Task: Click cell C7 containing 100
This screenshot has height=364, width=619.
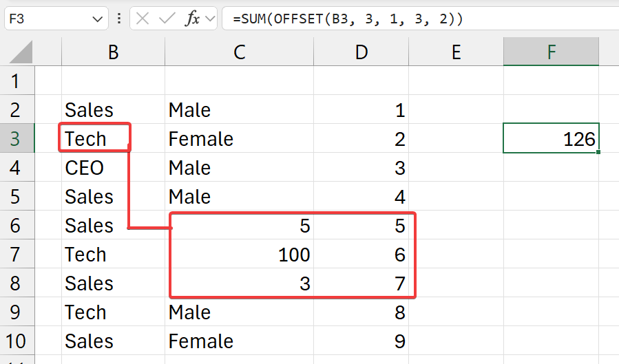Action: pyautogui.click(x=239, y=255)
